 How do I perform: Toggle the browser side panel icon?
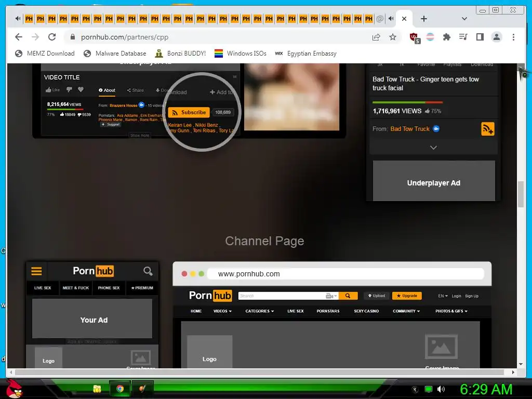pyautogui.click(x=480, y=37)
